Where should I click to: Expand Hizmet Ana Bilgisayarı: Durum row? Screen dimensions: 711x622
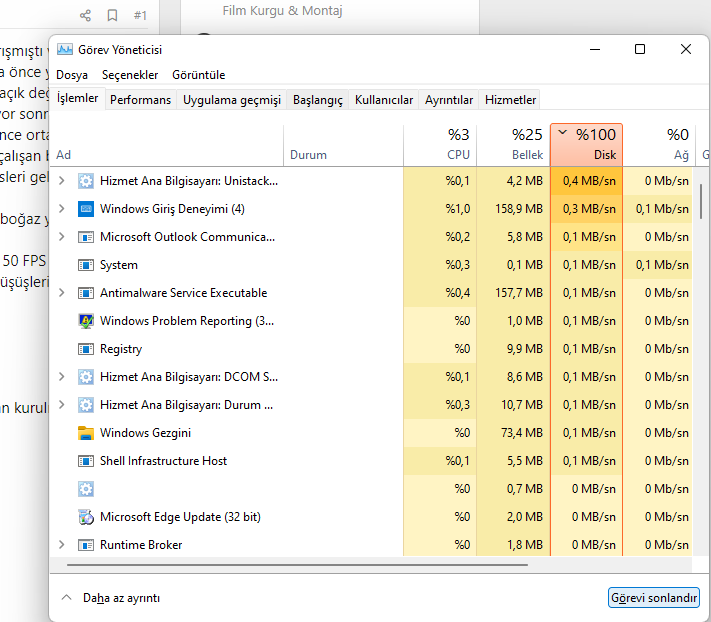pos(62,405)
